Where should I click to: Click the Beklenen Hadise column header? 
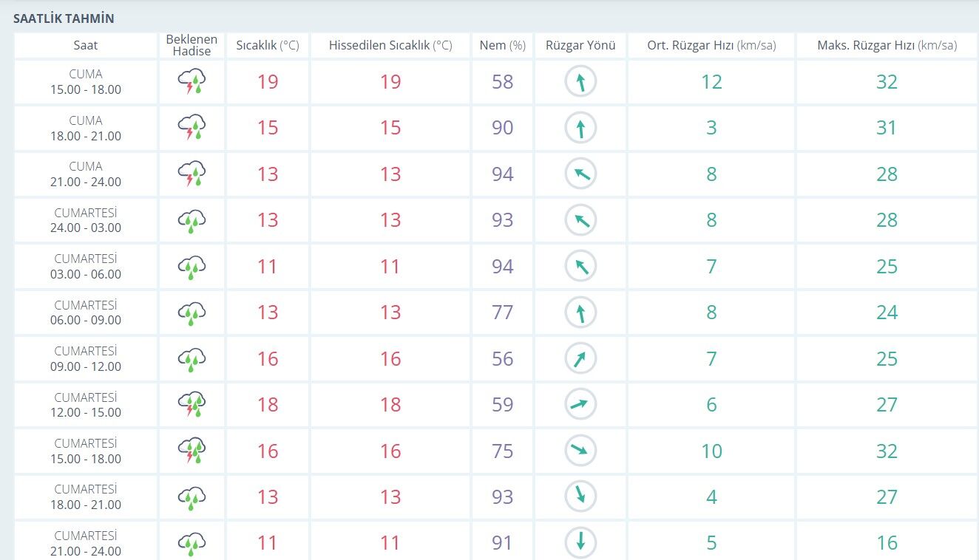pos(192,45)
